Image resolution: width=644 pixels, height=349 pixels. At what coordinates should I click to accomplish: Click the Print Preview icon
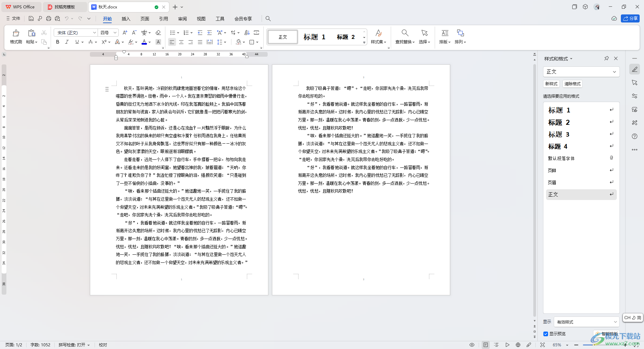(57, 18)
